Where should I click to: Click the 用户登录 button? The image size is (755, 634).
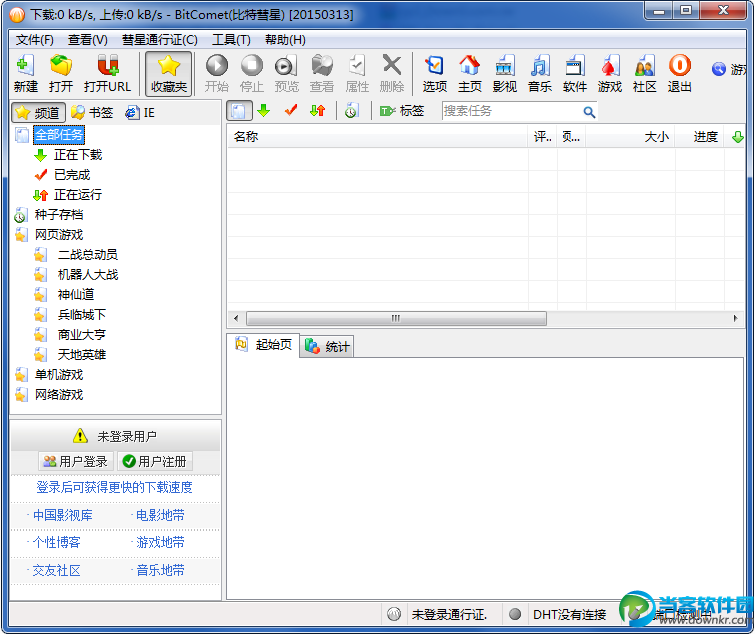pyautogui.click(x=76, y=462)
